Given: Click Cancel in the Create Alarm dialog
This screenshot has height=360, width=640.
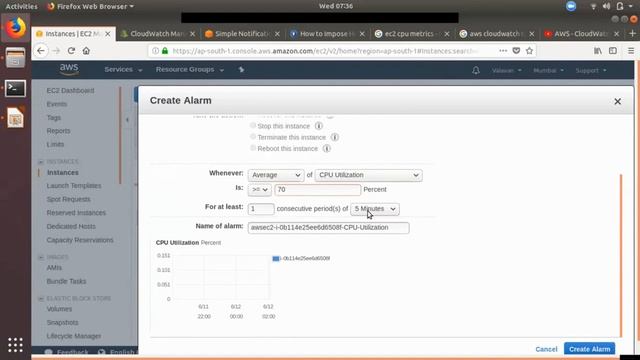Looking at the screenshot, I should (546, 349).
